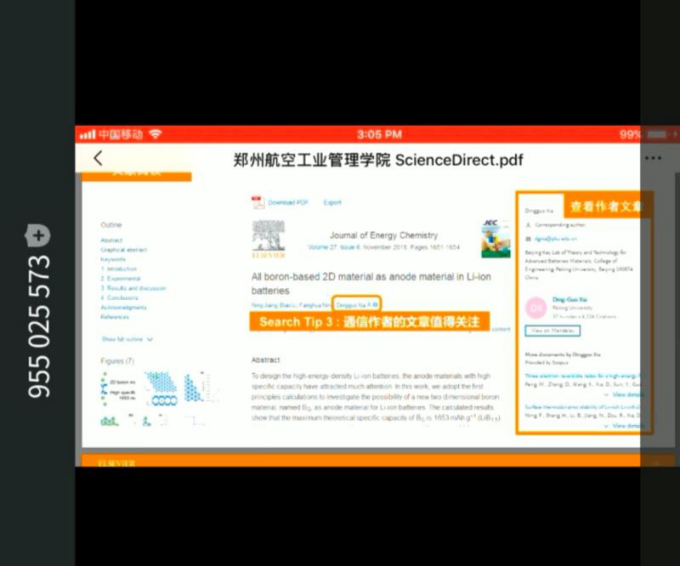The height and width of the screenshot is (567, 680).
Task: Tap the plus badge above meeting number 955 025 573
Action: [38, 236]
